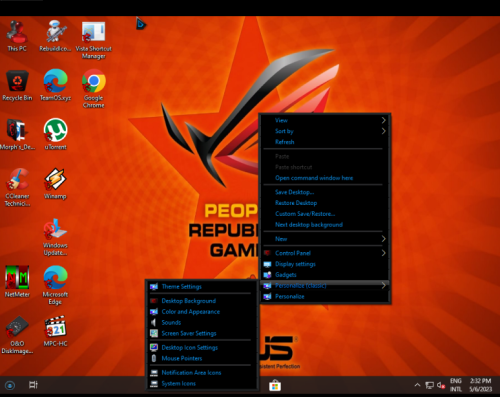Choose the Personalize menu entry
The image size is (500, 397).
pos(325,296)
